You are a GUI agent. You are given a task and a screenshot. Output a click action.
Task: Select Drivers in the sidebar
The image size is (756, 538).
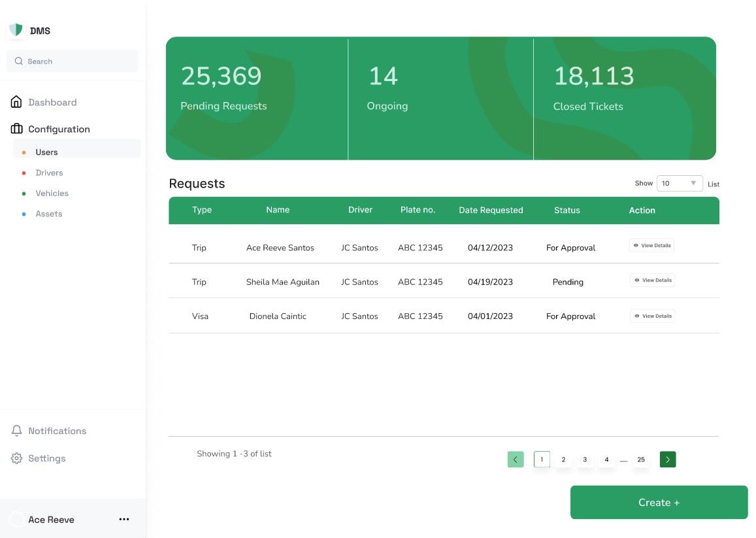point(49,173)
